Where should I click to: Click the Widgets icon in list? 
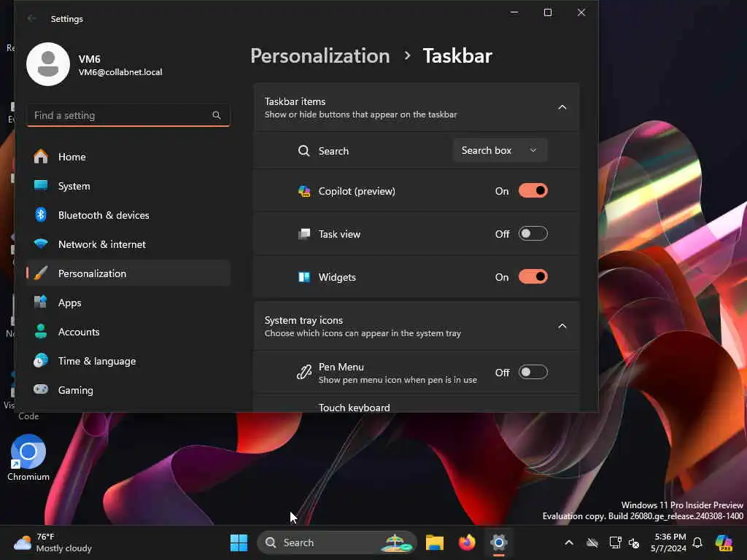304,277
